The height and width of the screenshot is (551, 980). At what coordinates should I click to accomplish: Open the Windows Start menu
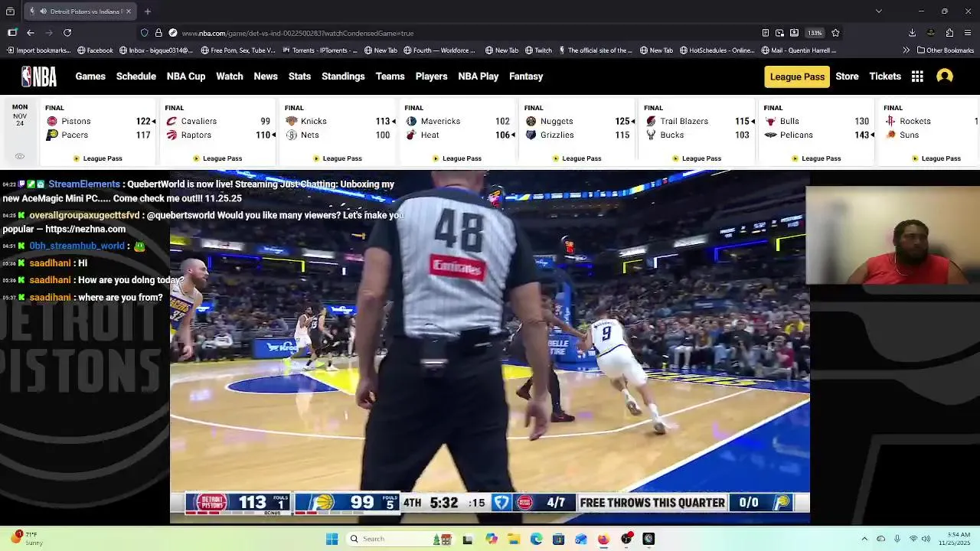[332, 539]
